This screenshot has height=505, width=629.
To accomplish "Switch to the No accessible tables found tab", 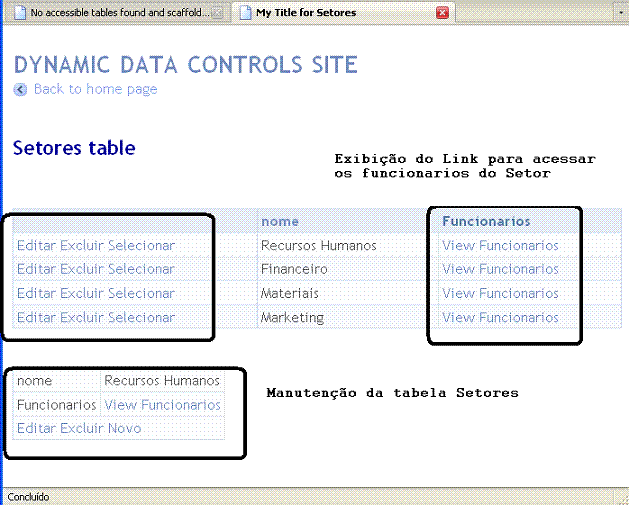I will click(120, 13).
